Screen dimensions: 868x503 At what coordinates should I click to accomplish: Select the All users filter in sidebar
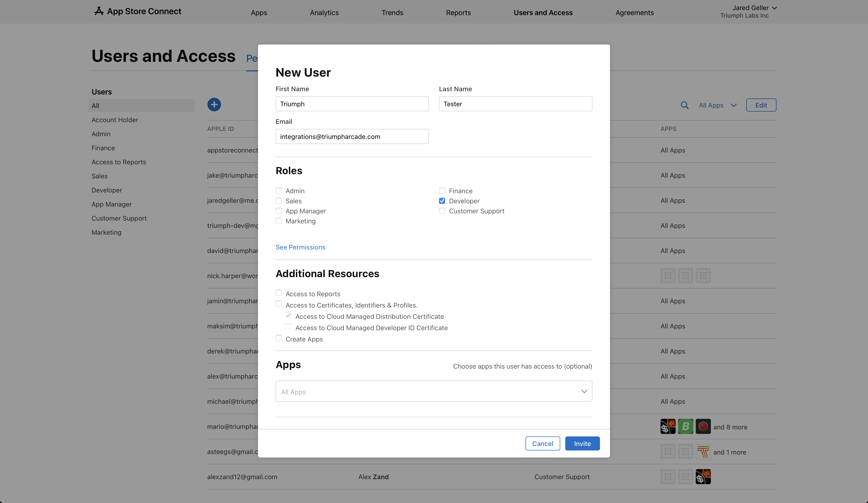tap(142, 106)
